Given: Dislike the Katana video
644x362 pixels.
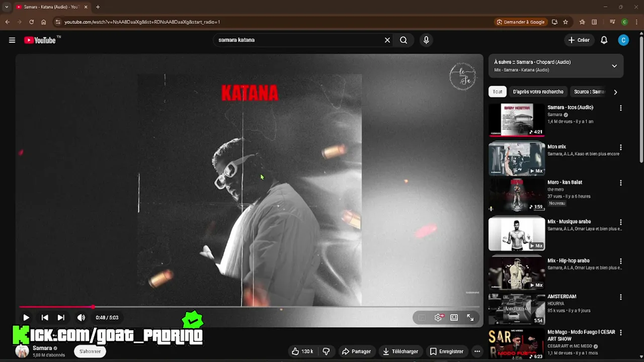Looking at the screenshot, I should pos(326,351).
